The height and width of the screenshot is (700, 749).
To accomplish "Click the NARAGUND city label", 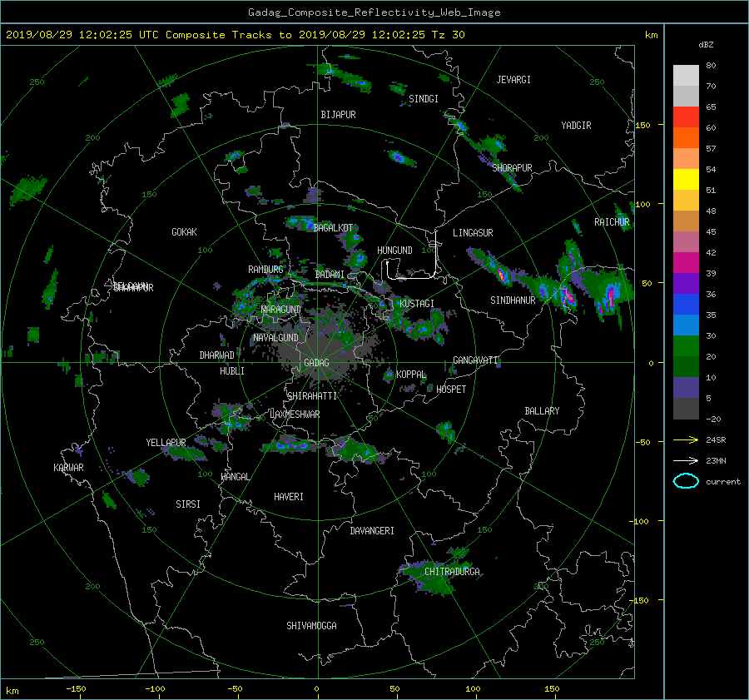I will (281, 309).
